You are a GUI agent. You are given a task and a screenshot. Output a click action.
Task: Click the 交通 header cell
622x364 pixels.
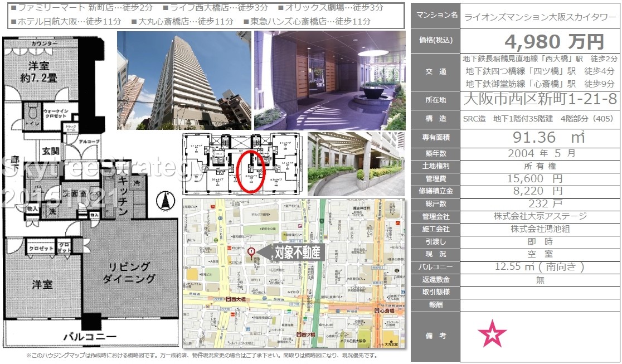click(x=435, y=72)
